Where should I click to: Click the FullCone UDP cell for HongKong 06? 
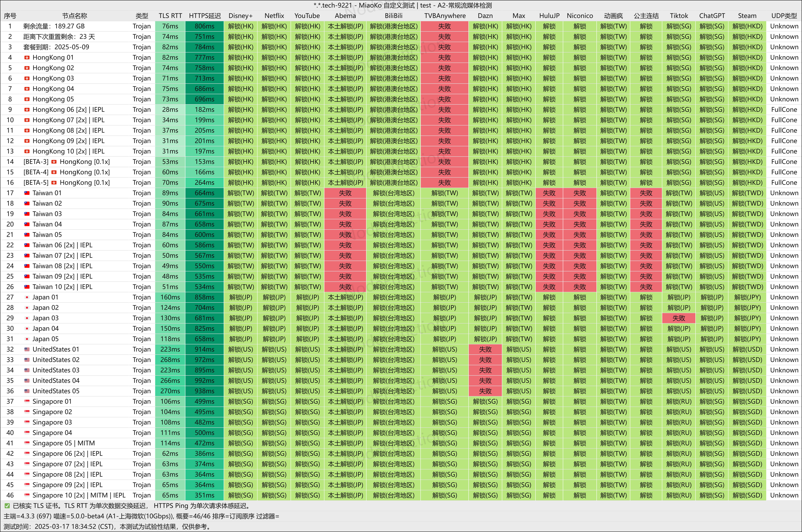[x=784, y=110]
